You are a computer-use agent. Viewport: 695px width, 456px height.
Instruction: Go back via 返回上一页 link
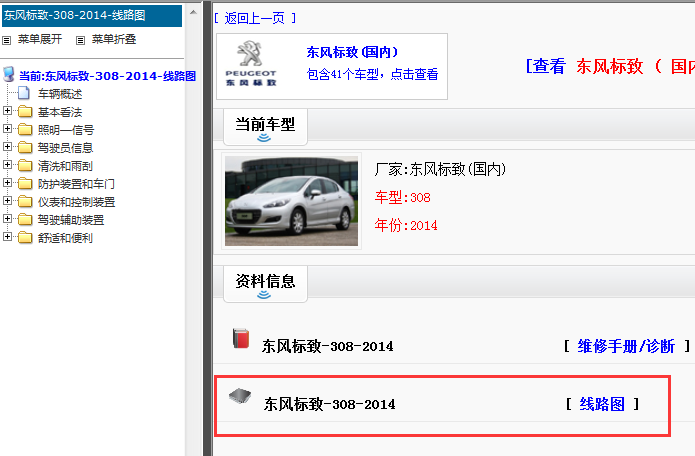[254, 18]
